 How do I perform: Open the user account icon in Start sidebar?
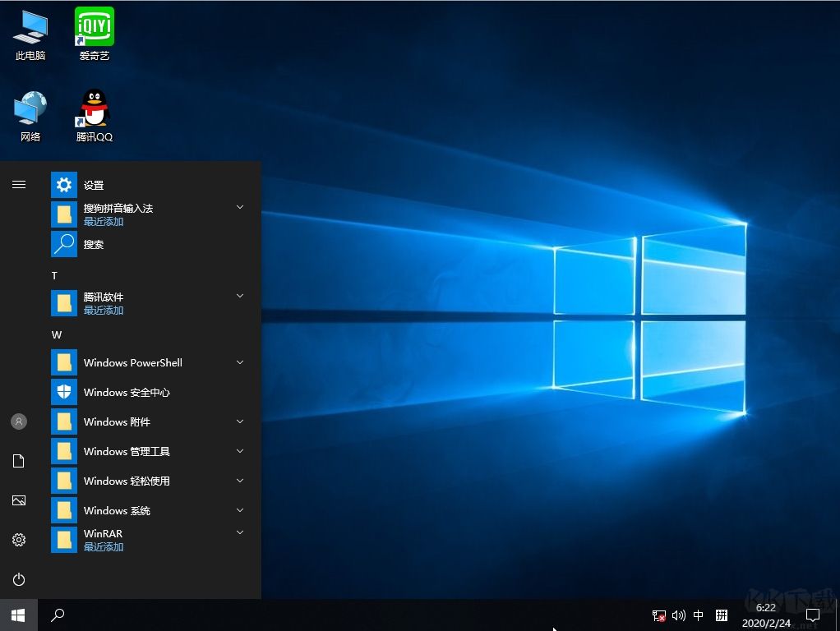point(19,421)
